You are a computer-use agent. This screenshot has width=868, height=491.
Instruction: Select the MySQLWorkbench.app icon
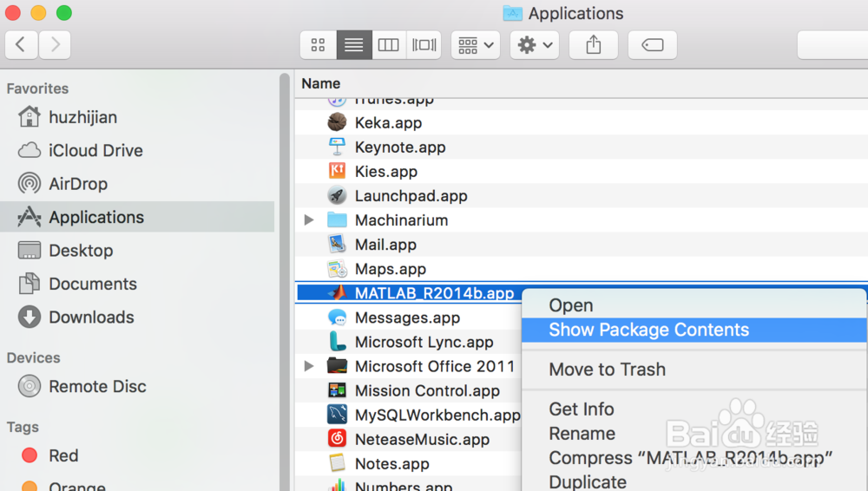click(337, 415)
